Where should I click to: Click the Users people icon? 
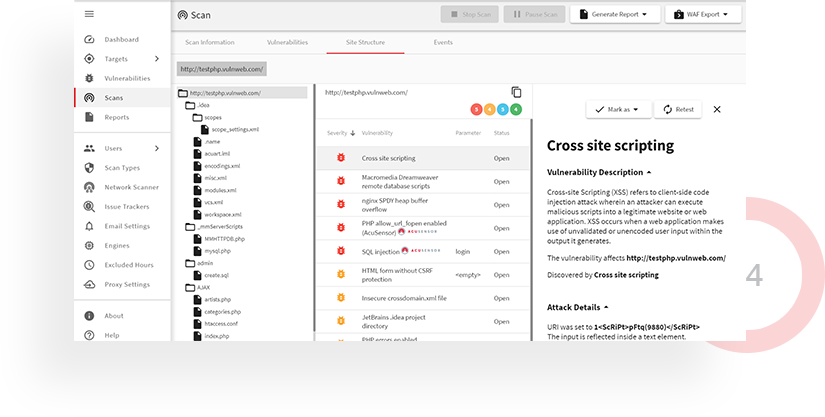point(89,148)
